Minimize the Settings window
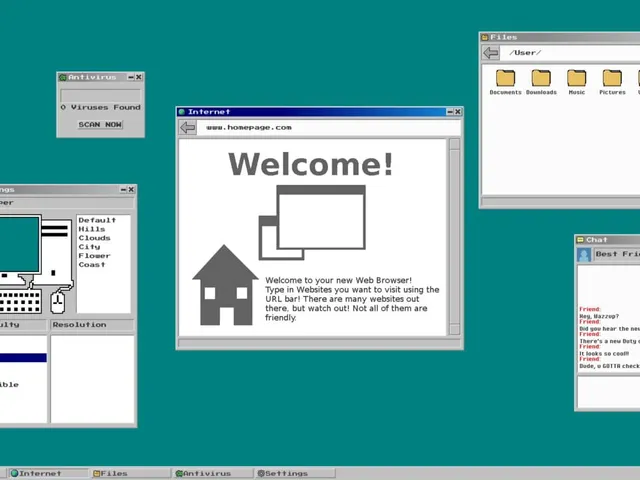This screenshot has width=640, height=480. coord(123,189)
